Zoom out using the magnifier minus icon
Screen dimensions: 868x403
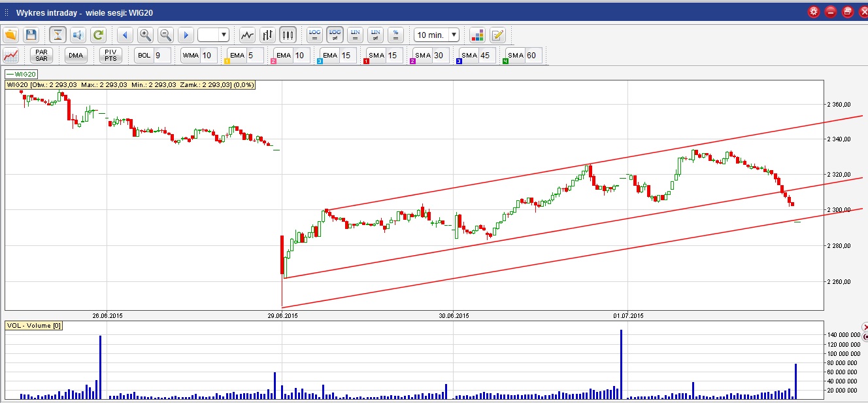165,35
